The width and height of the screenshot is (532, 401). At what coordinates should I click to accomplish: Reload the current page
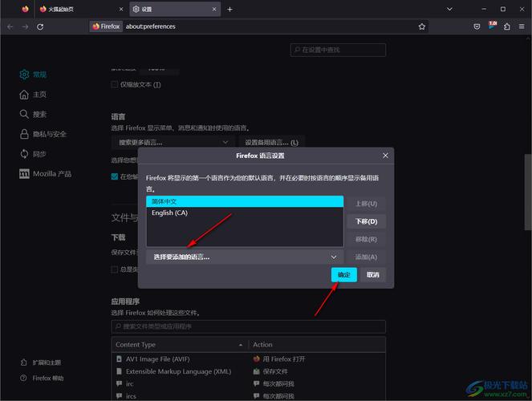40,26
